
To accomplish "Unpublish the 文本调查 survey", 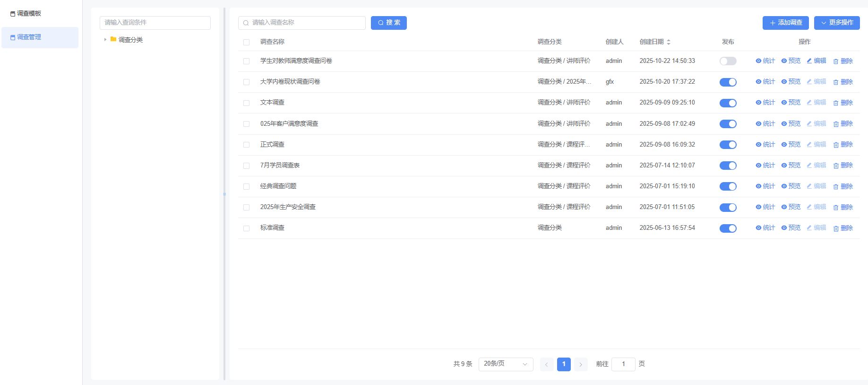I will [728, 103].
